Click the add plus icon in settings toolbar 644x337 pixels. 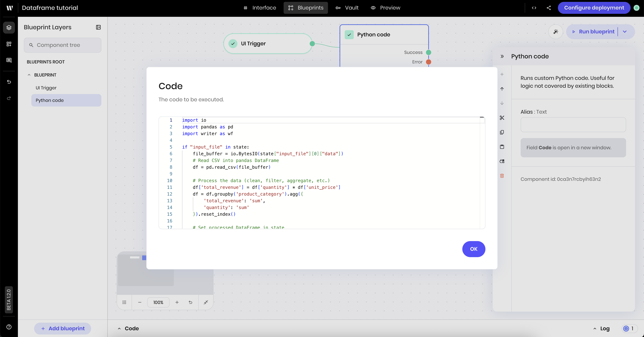pos(502,74)
